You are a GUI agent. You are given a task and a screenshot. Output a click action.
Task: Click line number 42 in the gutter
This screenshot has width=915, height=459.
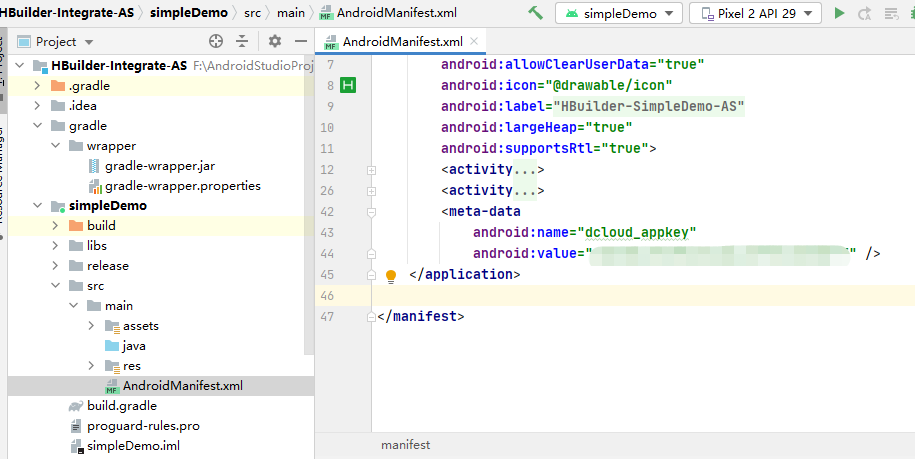point(327,212)
